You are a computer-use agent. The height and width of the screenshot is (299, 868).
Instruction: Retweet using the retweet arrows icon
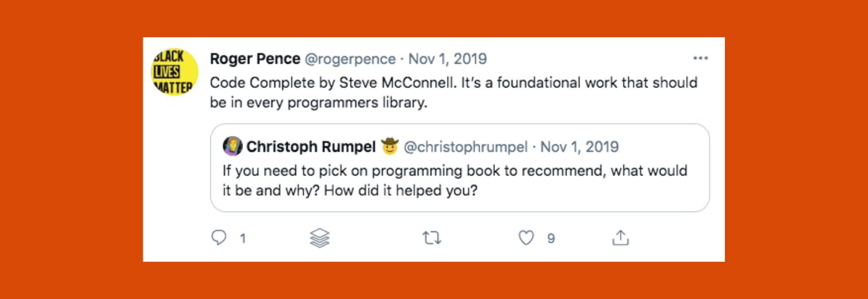432,239
